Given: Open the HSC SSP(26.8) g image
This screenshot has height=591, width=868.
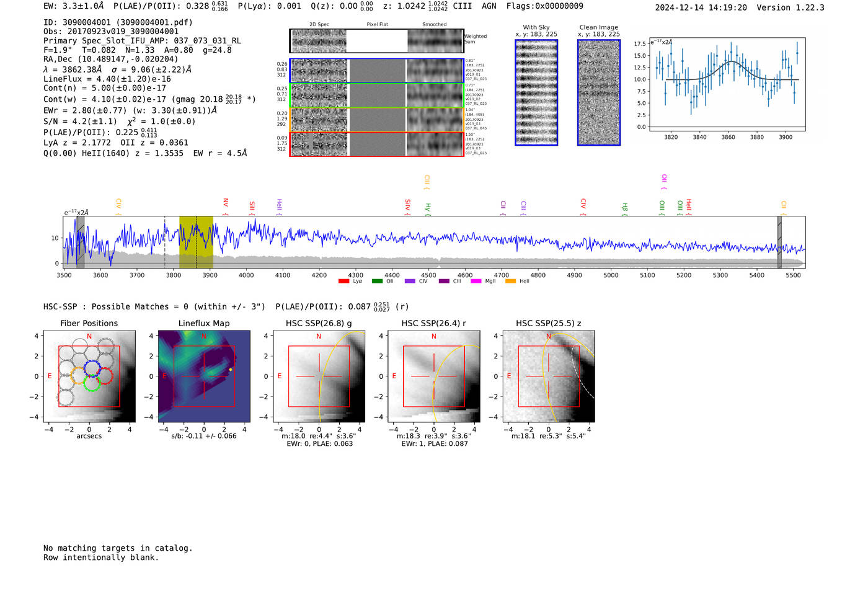Looking at the screenshot, I should coord(319,376).
